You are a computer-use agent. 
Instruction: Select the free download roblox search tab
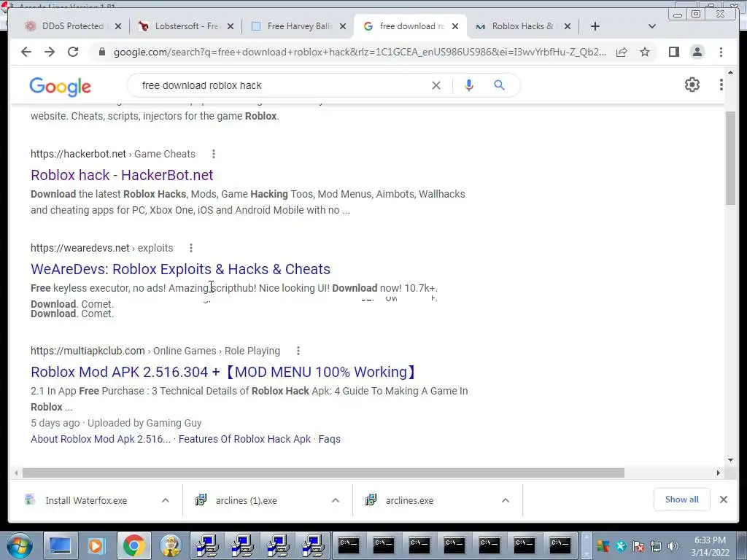pyautogui.click(x=410, y=26)
